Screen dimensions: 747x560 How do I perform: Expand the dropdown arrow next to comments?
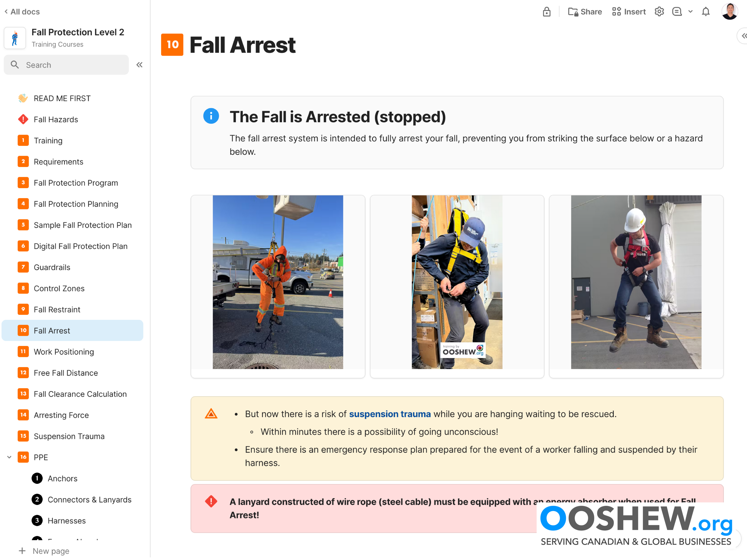691,12
